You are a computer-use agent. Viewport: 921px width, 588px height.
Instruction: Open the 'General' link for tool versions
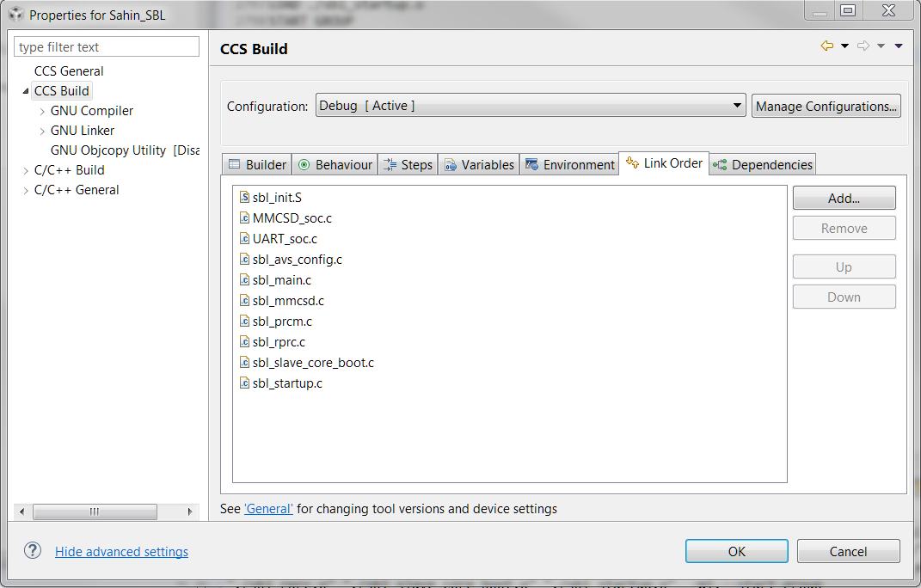click(268, 508)
